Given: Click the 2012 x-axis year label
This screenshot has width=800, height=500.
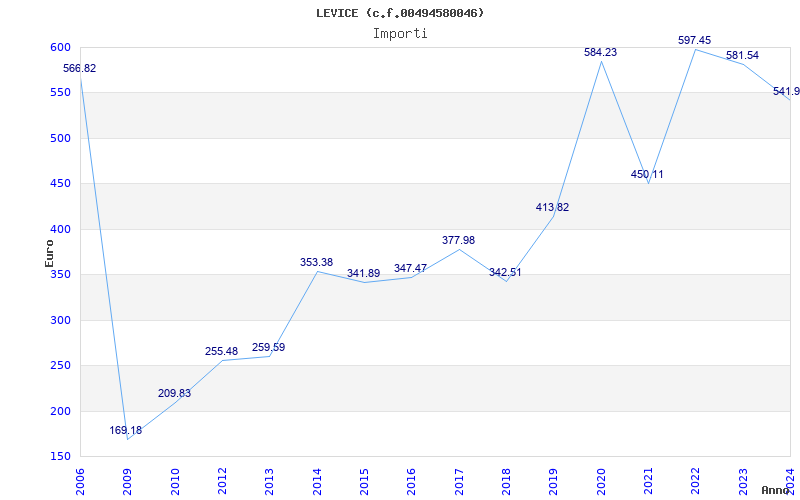Looking at the screenshot, I should (x=222, y=481).
